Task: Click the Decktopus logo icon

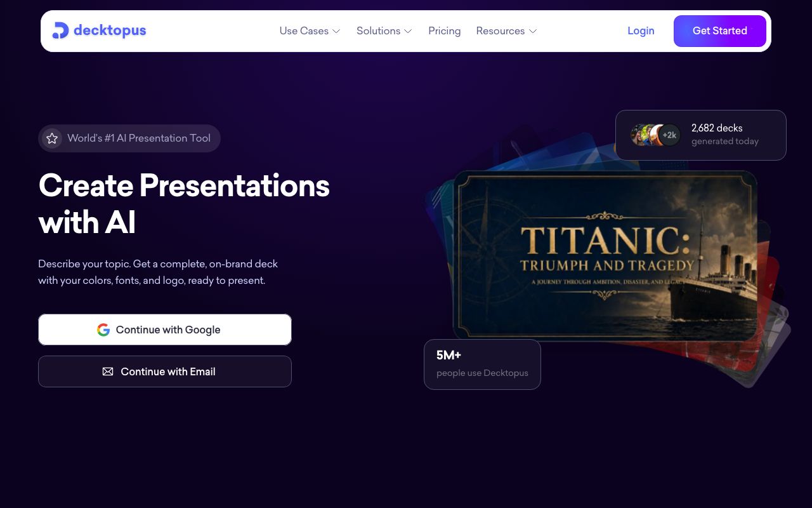Action: (60, 30)
